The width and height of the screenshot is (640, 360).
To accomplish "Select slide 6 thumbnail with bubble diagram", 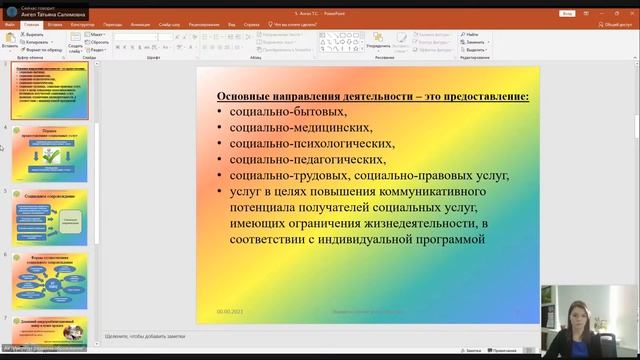I will 49,281.
